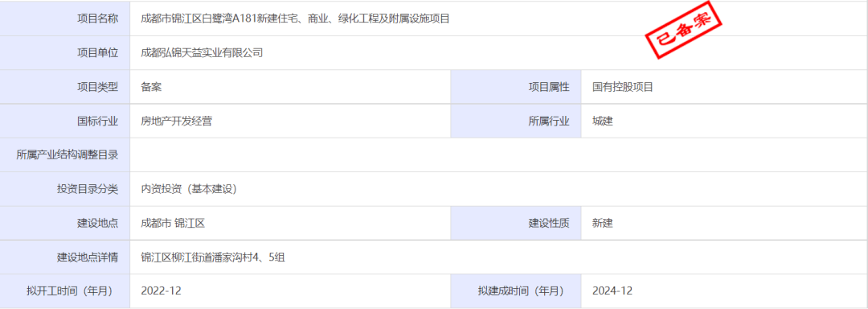Select the project name value text
The image size is (868, 309).
coord(295,19)
